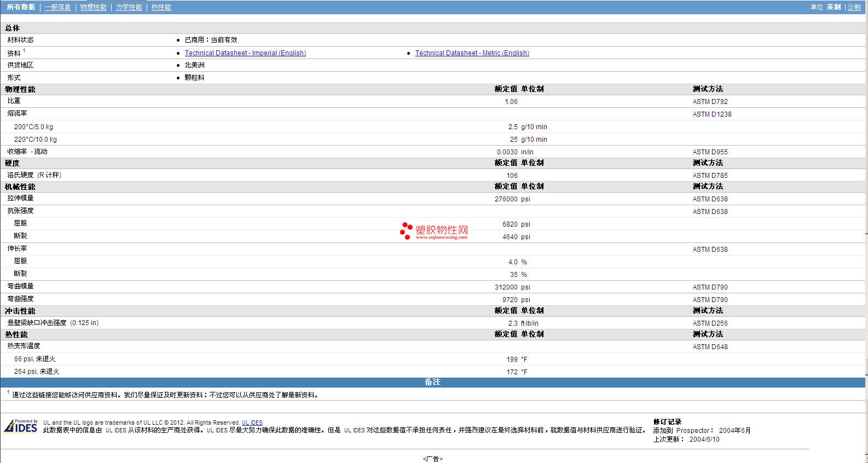Click ASTM D955 test method
868x463 pixels.
point(710,152)
